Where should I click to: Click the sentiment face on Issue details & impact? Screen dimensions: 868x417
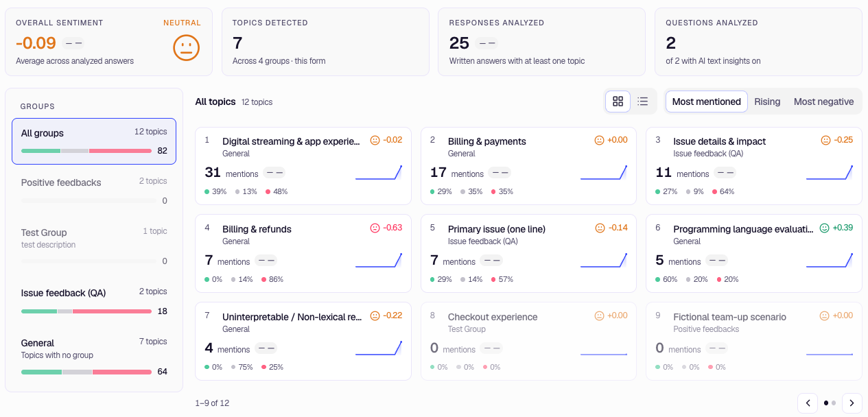[825, 140]
